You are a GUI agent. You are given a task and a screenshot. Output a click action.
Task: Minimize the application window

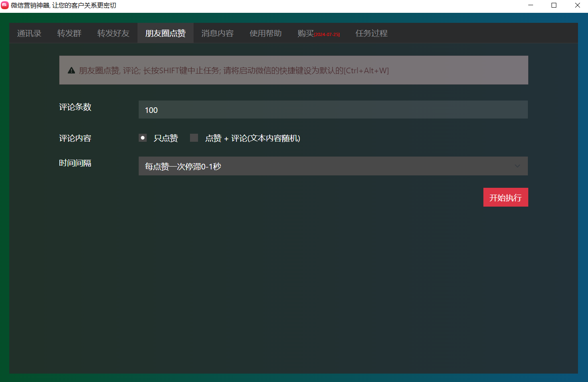click(531, 5)
